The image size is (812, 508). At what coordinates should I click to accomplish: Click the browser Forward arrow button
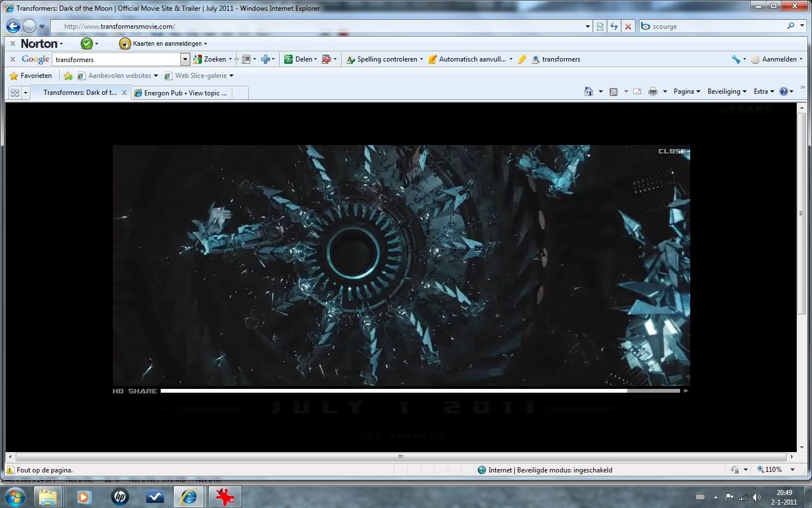[x=29, y=26]
